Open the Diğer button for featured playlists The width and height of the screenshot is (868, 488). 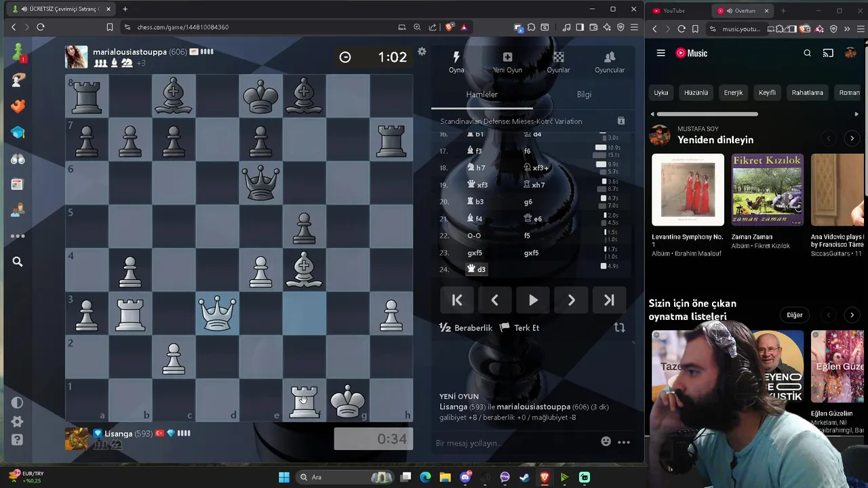tap(795, 314)
